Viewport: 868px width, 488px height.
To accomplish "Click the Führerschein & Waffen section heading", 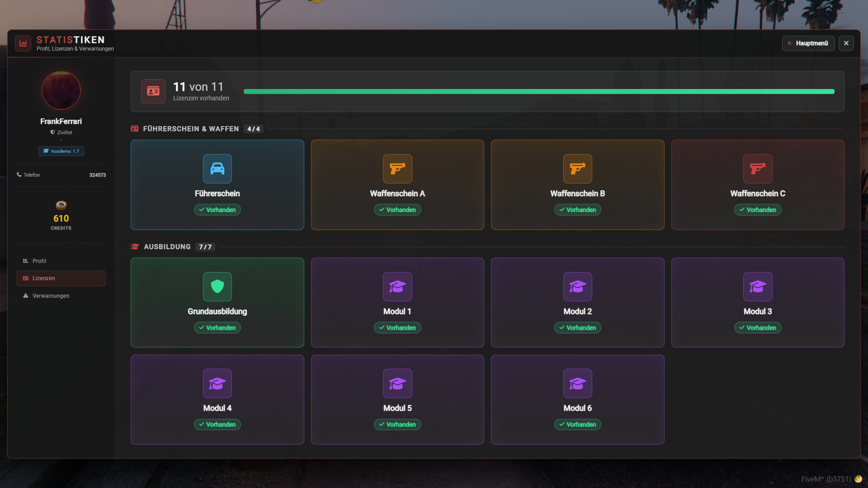I will [191, 129].
